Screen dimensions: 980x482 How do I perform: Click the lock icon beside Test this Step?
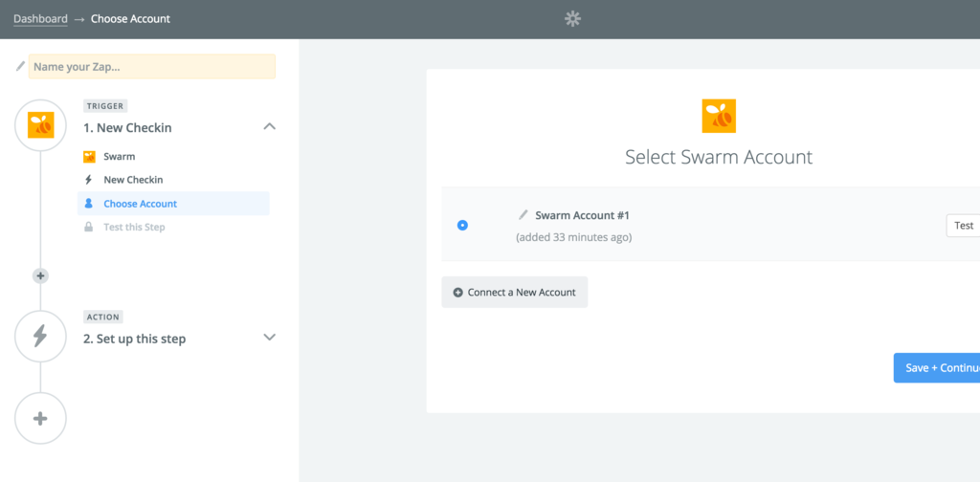pyautogui.click(x=89, y=227)
